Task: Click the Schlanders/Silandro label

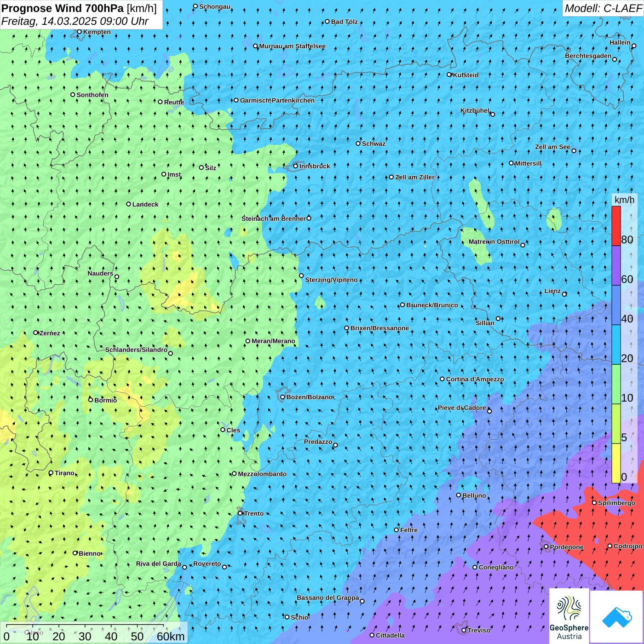Action: [x=136, y=350]
